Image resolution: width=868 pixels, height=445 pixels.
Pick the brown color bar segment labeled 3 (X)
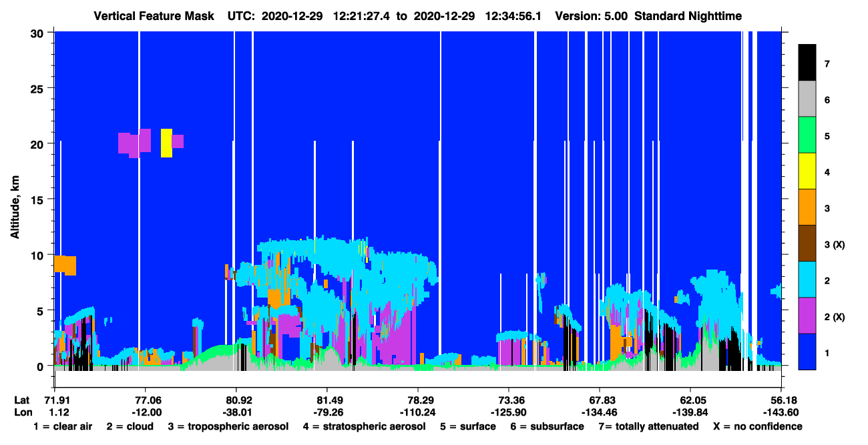click(807, 244)
